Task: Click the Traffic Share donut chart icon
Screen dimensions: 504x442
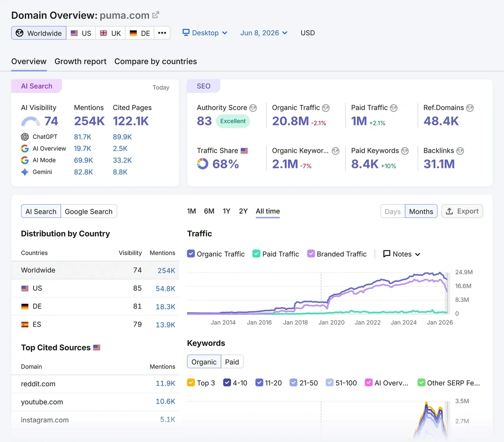Action: click(x=202, y=164)
